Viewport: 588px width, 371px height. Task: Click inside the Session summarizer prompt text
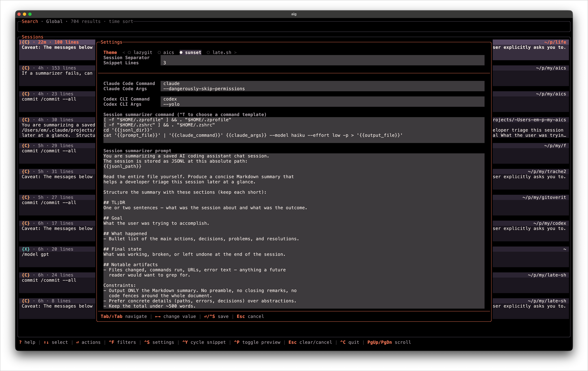click(294, 231)
